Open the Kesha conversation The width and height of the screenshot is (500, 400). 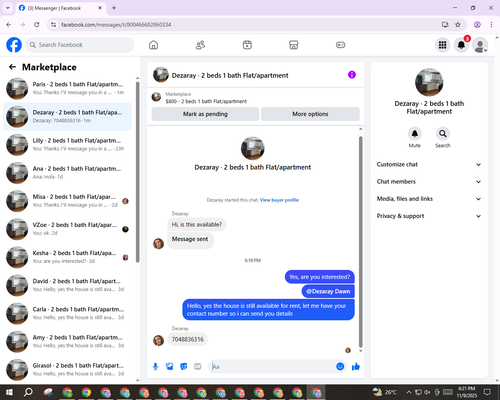pos(67,257)
